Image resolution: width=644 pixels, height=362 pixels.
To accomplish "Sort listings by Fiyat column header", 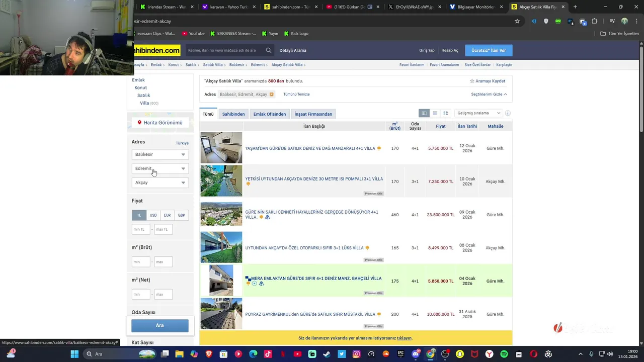I will [x=441, y=126].
